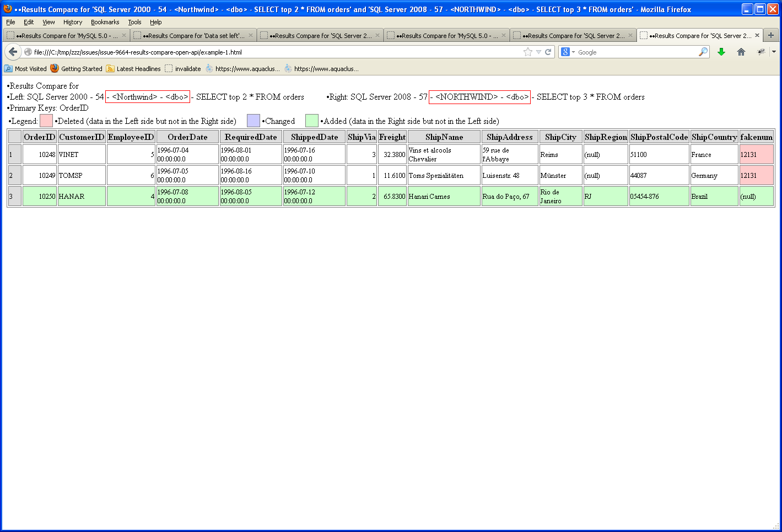Bookmark this page with the star icon
This screenshot has width=782, height=532.
(x=528, y=52)
